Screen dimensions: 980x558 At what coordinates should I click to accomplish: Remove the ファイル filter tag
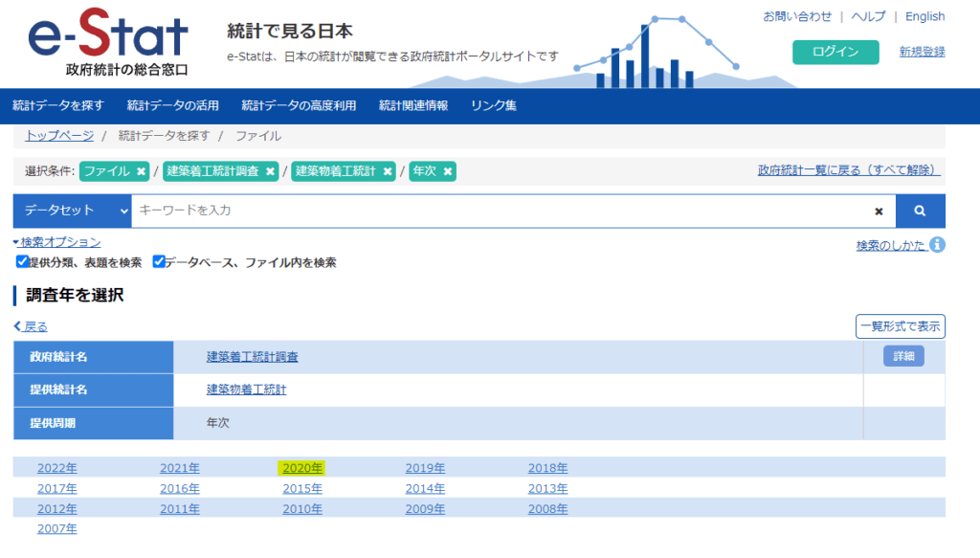coord(142,171)
